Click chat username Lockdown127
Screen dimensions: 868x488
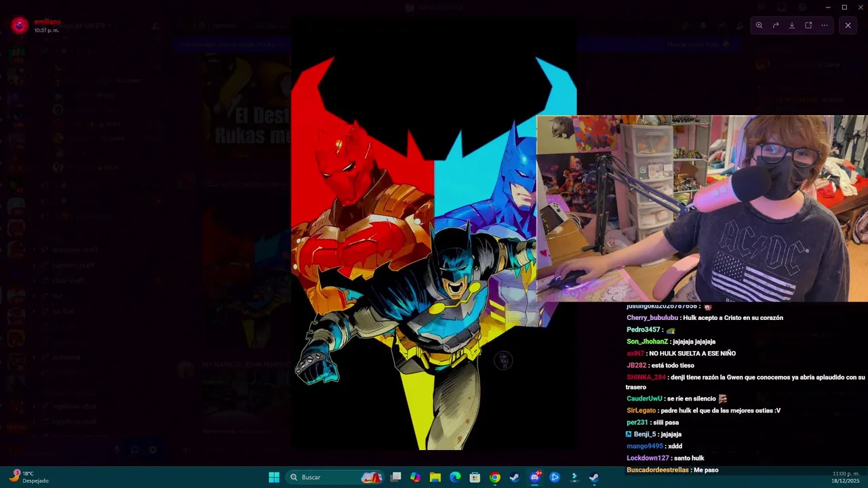coord(646,458)
